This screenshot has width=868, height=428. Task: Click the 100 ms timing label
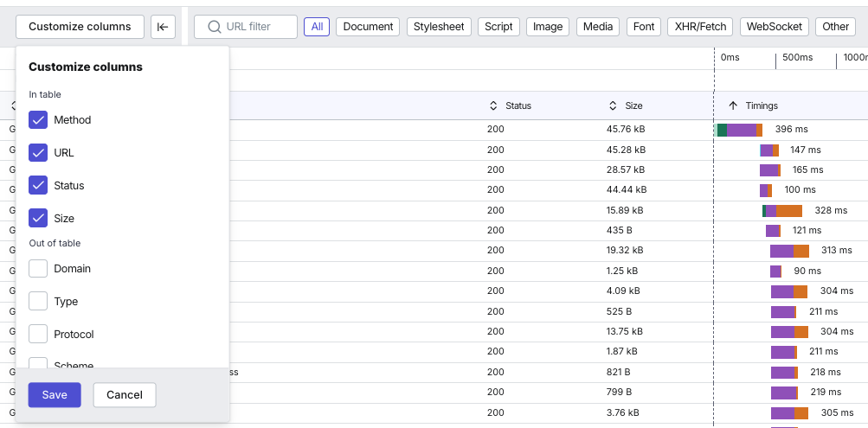[800, 189]
